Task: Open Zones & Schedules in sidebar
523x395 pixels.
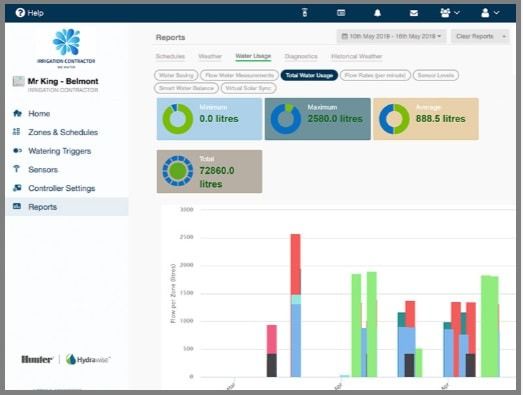Action: tap(63, 132)
